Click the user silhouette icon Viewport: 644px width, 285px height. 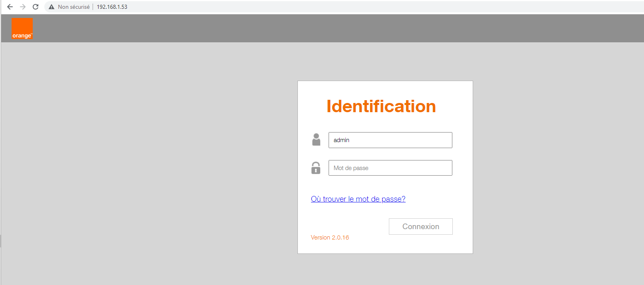tap(316, 140)
